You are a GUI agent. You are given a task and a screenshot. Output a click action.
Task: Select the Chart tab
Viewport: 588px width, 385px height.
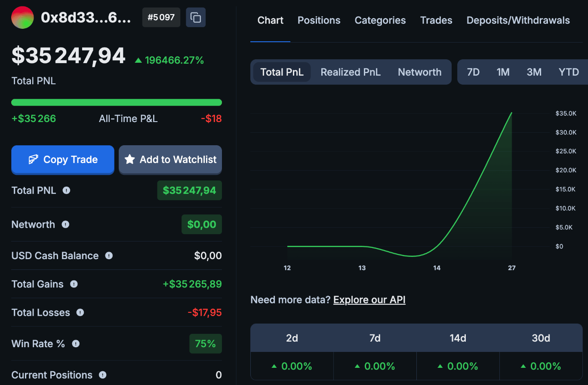pyautogui.click(x=271, y=20)
